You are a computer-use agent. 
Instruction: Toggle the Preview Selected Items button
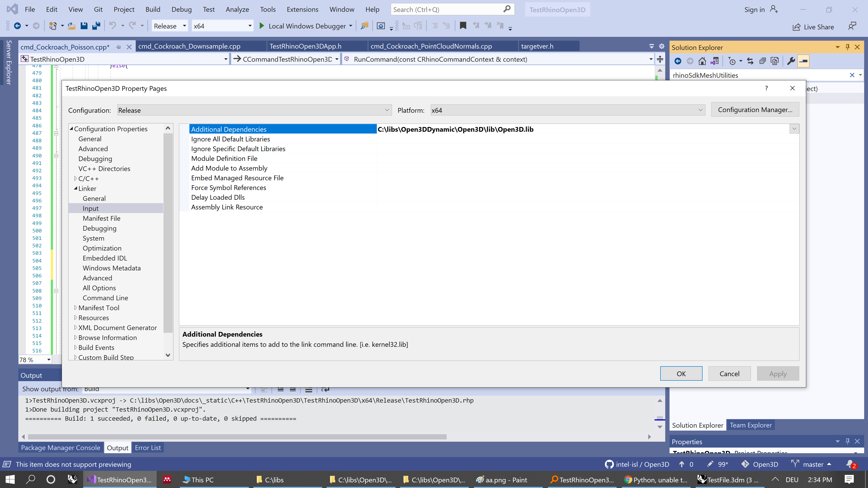coord(803,61)
